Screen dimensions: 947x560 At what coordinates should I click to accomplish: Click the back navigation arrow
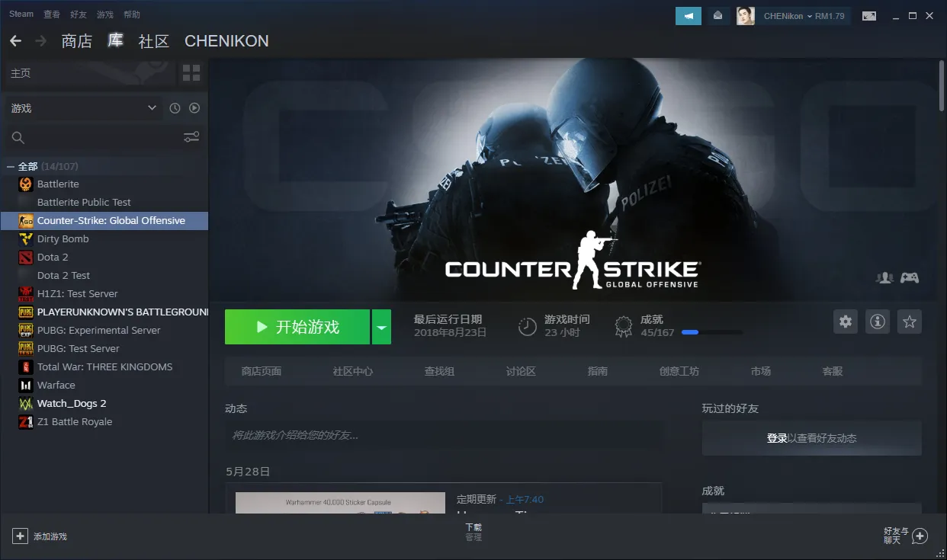coord(15,41)
